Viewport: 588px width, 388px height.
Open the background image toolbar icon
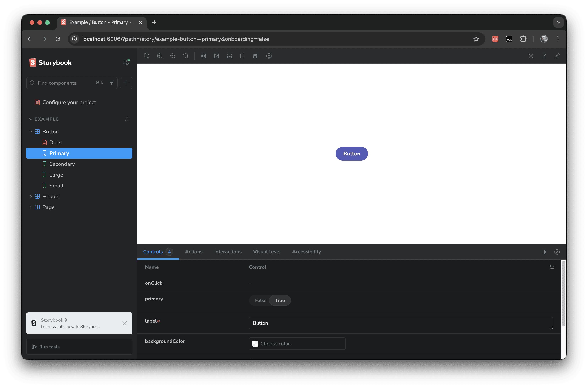pyautogui.click(x=216, y=56)
